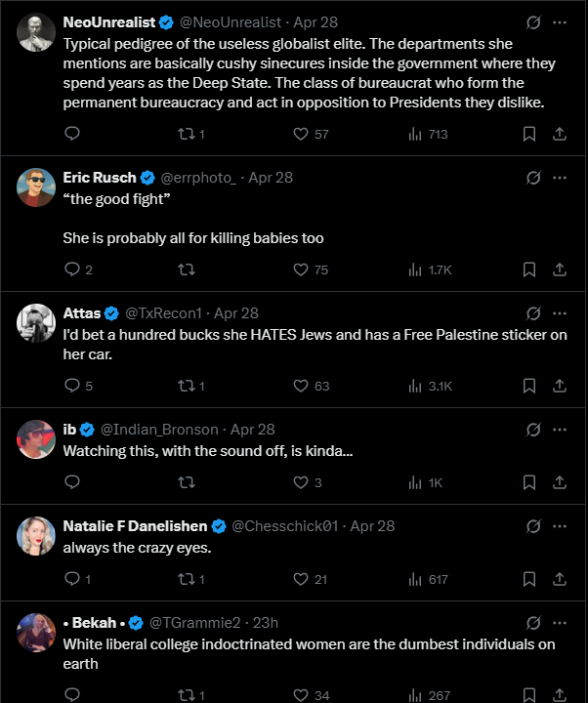Open the @Chesschick01 handle link

[285, 526]
